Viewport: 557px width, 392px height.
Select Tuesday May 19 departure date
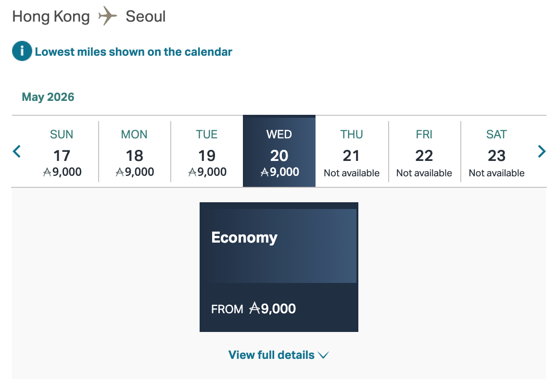click(x=206, y=151)
